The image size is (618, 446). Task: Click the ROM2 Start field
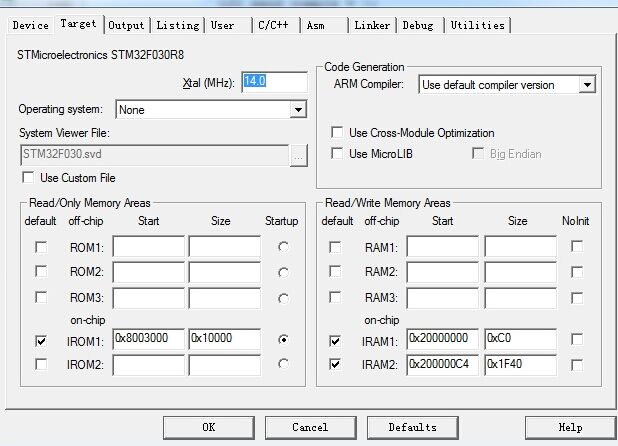pyautogui.click(x=148, y=272)
